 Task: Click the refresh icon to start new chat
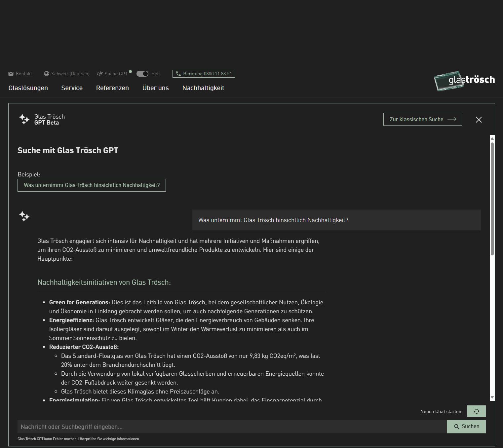coord(476,411)
